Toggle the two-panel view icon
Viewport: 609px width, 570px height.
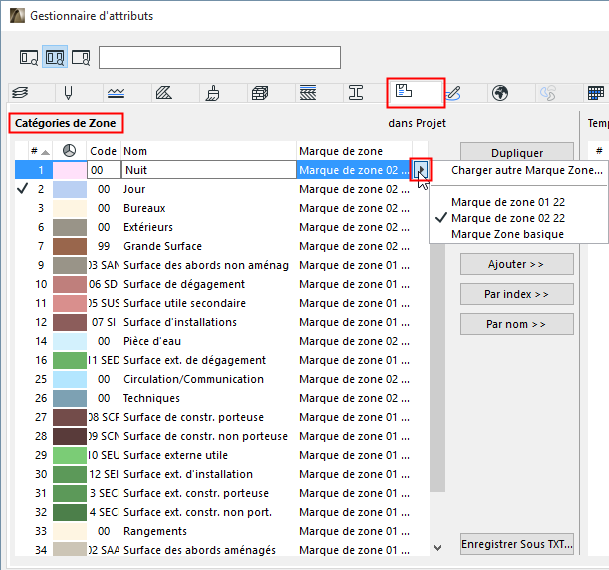(55, 57)
